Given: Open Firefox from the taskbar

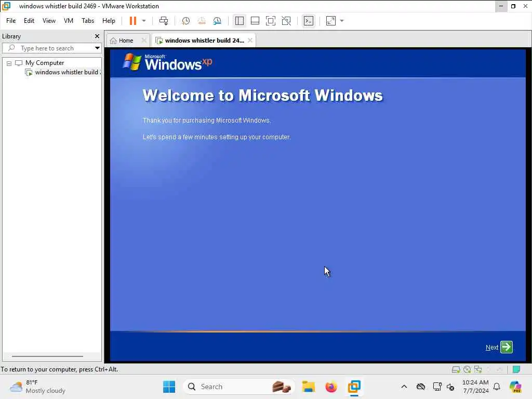Looking at the screenshot, I should (x=331, y=387).
